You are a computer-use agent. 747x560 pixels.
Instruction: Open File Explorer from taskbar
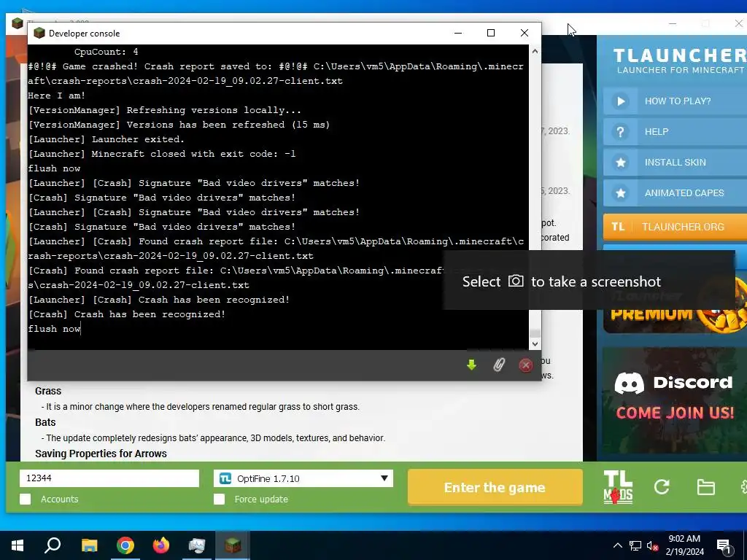(x=89, y=545)
